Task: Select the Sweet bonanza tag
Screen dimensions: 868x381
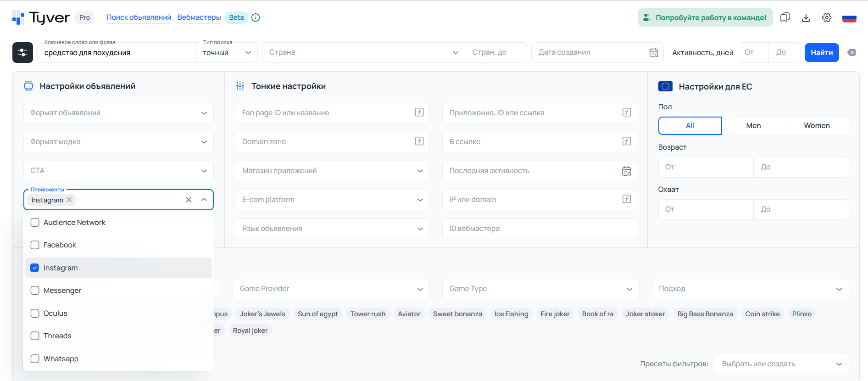Action: [457, 314]
